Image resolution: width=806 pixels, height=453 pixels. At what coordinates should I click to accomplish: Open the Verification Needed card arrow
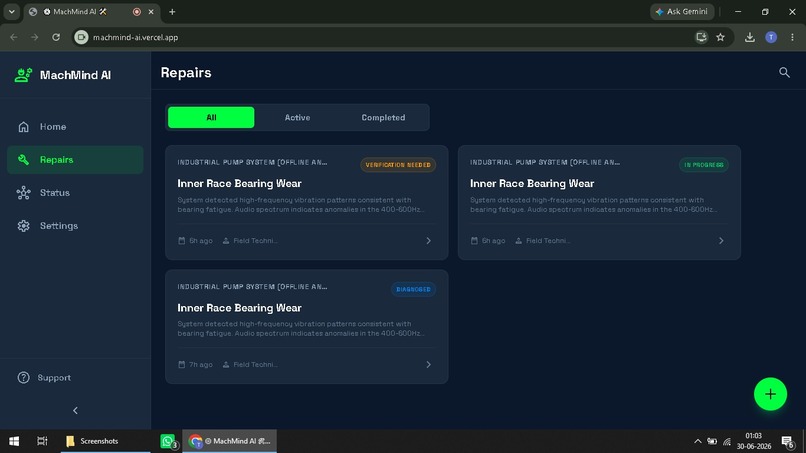coord(428,241)
